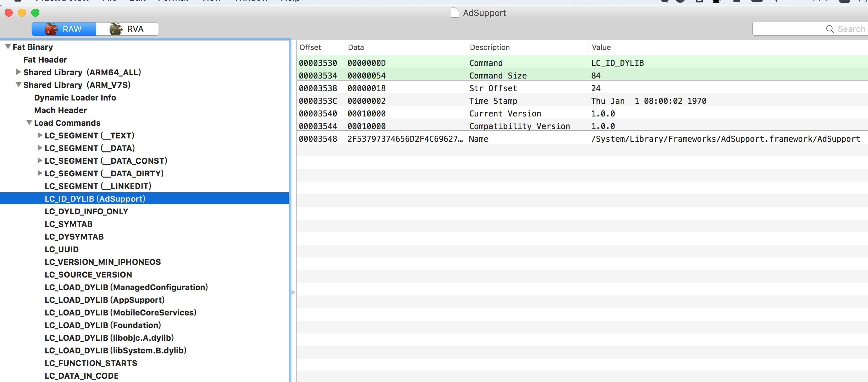Viewport: 868px width, 382px height.
Task: Select LC_SEGMENT (__LINKEDIT) entry
Action: [x=98, y=186]
